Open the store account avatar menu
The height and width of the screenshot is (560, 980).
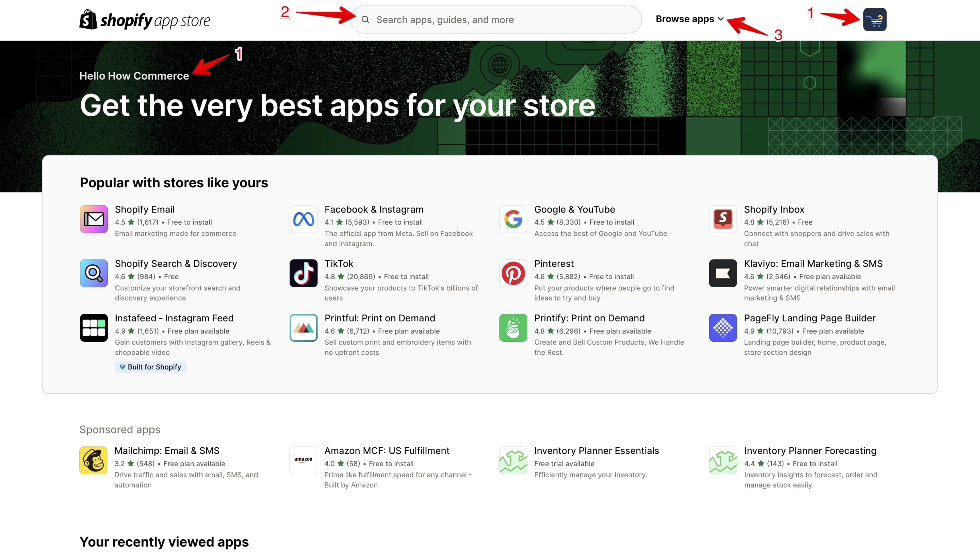click(x=875, y=20)
